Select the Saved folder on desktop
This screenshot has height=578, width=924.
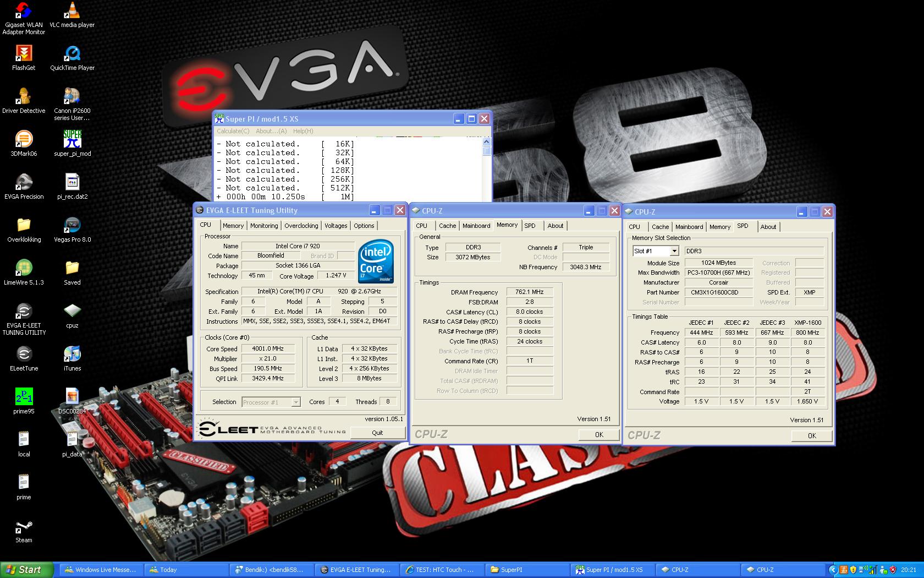click(72, 272)
